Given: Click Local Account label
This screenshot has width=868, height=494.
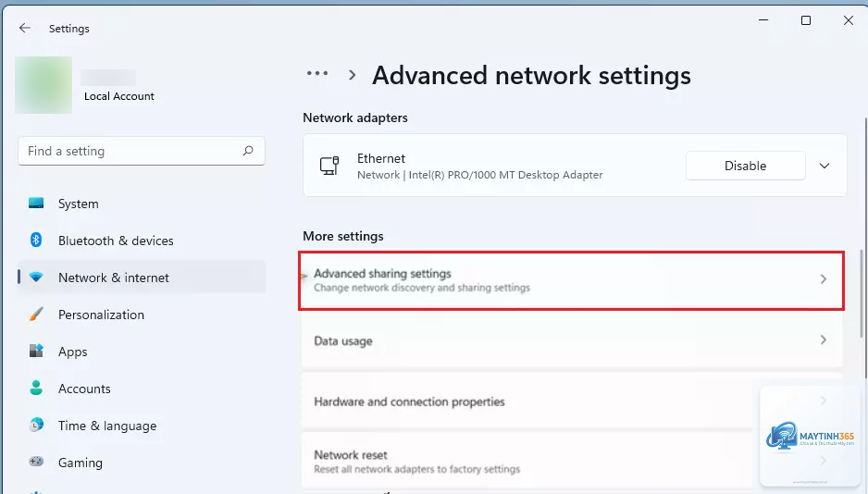Looking at the screenshot, I should pos(119,95).
